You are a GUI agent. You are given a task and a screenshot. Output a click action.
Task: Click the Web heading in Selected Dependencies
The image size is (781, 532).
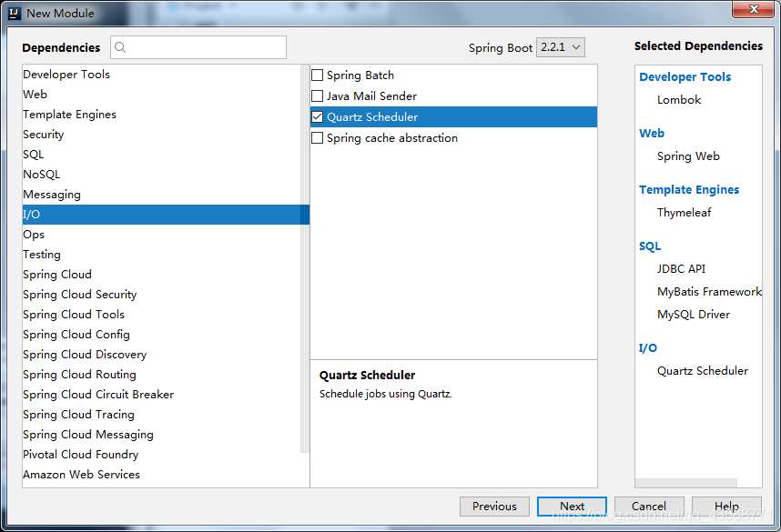(x=652, y=134)
